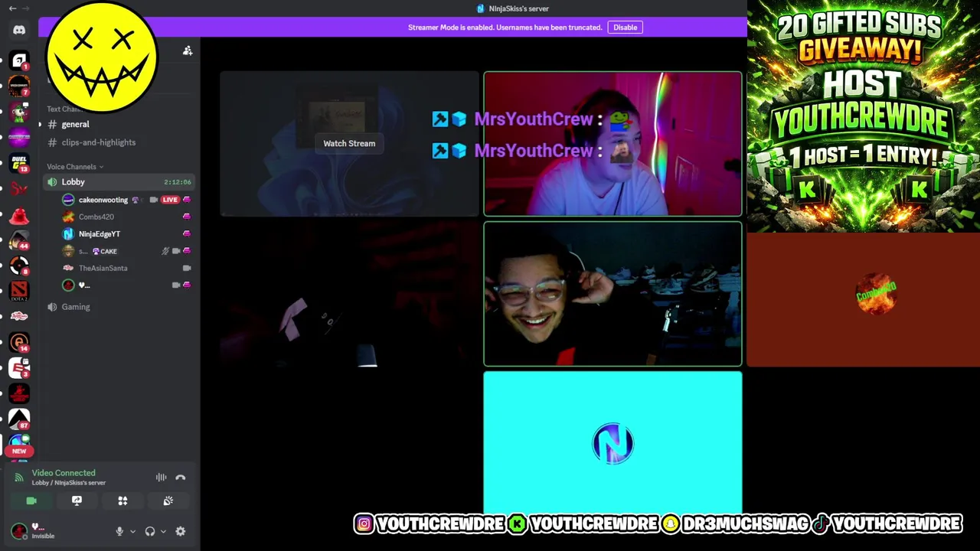The width and height of the screenshot is (980, 551).
Task: Click Watch Stream on the stream tile
Action: (x=349, y=143)
